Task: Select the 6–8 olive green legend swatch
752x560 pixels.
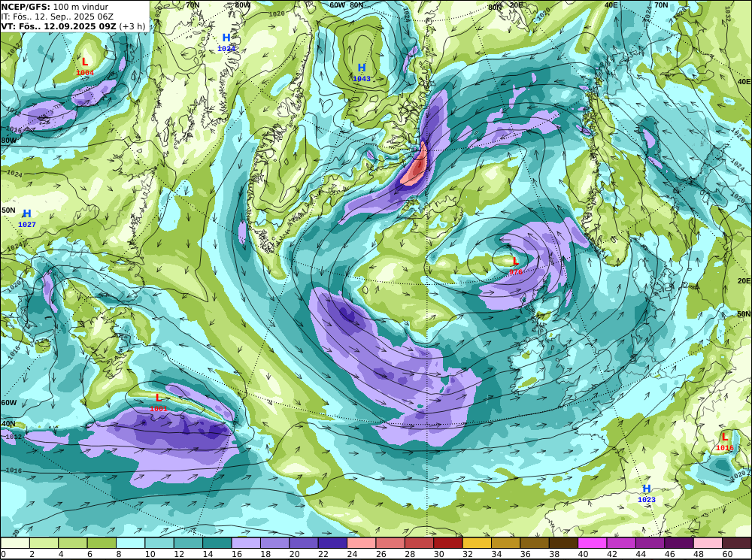Action: pos(102,543)
